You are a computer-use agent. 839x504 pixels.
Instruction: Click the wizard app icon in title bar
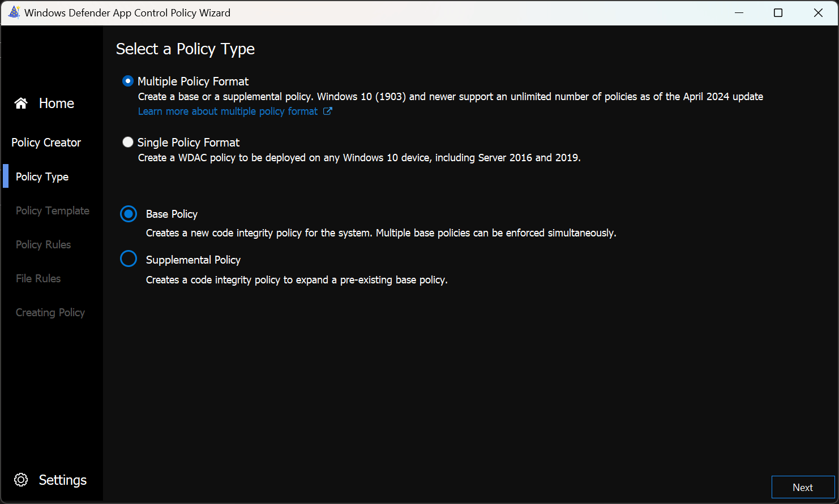14,12
